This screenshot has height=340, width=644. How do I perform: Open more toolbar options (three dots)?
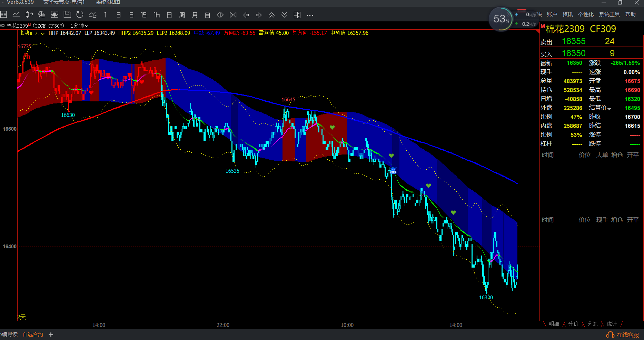[x=310, y=15]
